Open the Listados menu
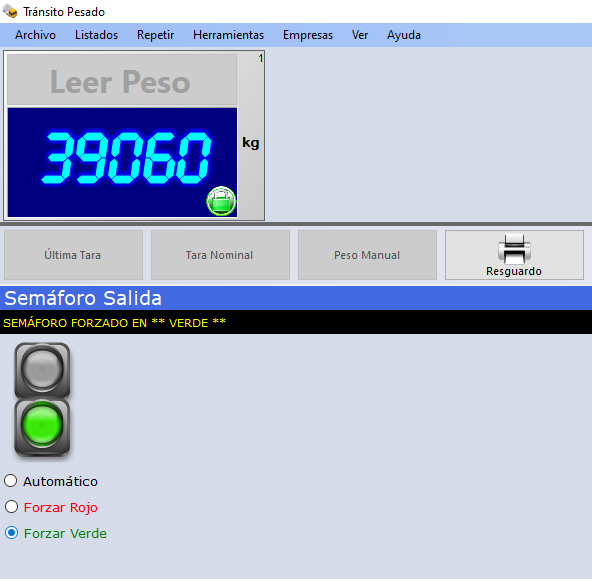 pos(96,35)
